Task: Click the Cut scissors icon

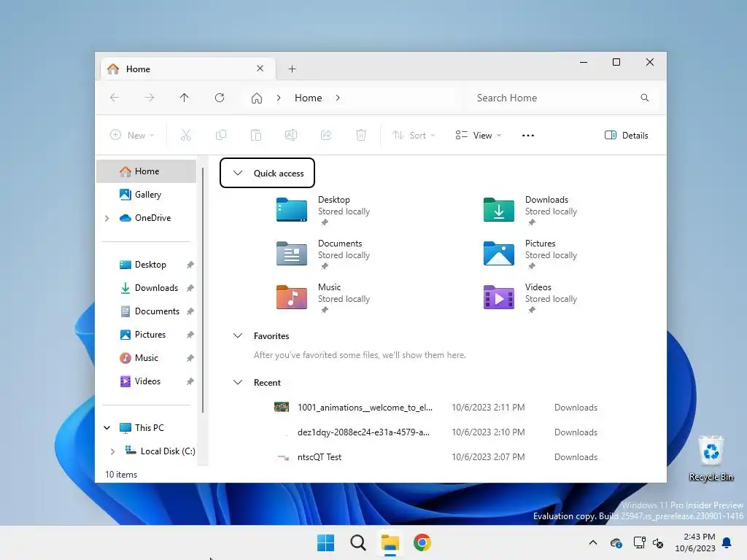Action: click(186, 135)
